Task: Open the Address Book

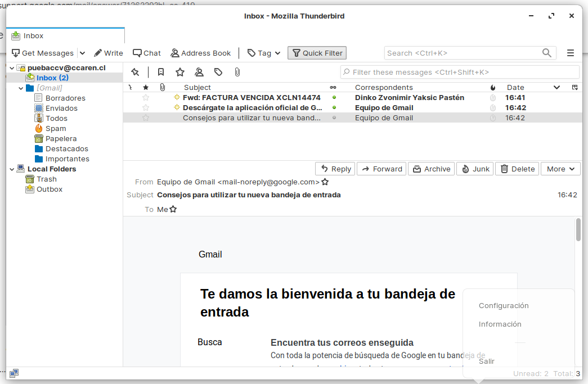Action: [201, 53]
